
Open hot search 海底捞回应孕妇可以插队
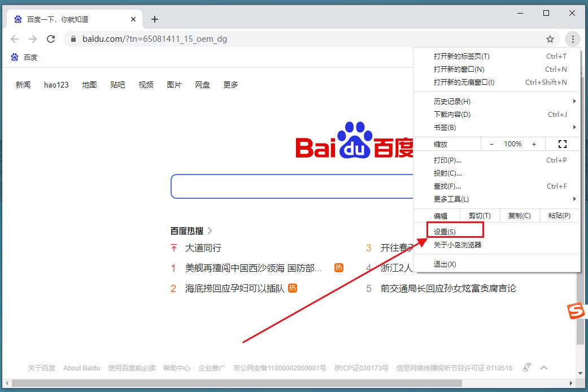tap(235, 289)
